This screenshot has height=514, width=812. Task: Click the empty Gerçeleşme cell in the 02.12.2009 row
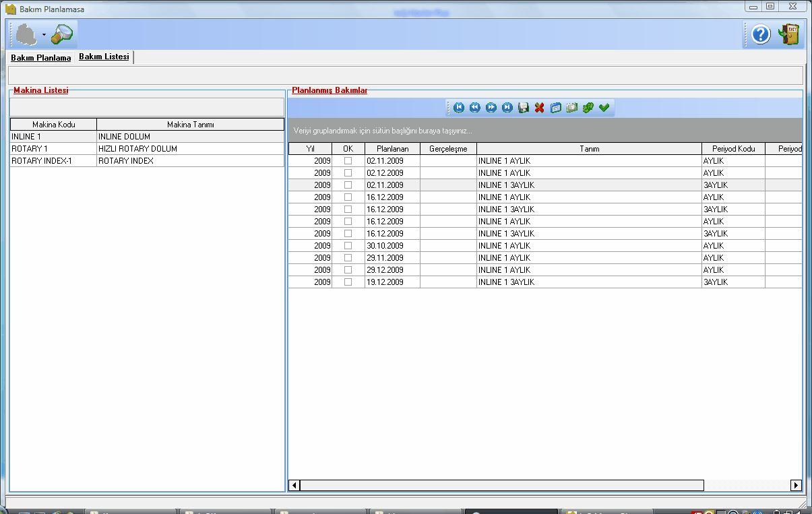point(448,173)
